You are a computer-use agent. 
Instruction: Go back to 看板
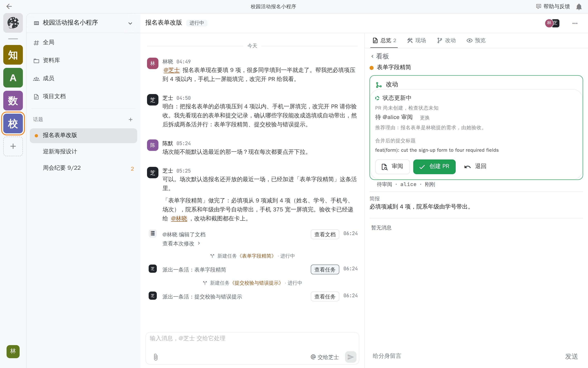pyautogui.click(x=380, y=56)
